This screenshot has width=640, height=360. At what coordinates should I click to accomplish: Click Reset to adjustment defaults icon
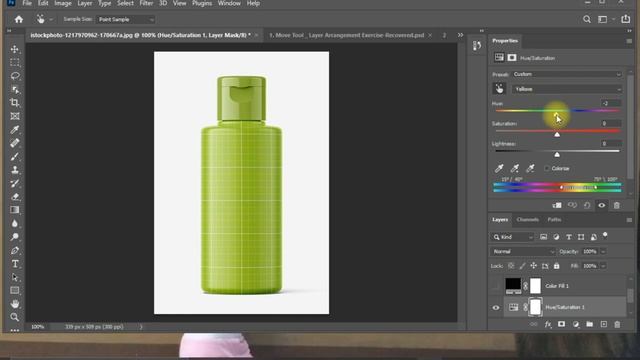[587, 205]
